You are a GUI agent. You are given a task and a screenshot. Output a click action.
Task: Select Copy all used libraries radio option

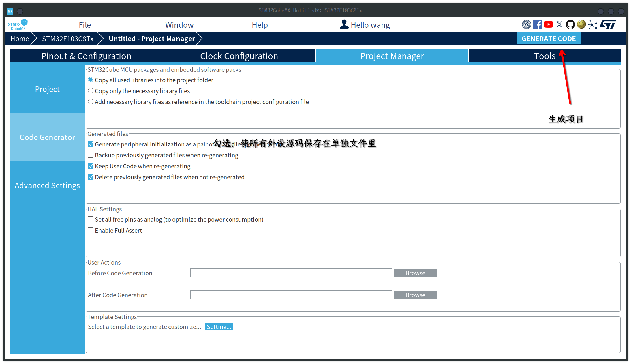[x=91, y=80]
